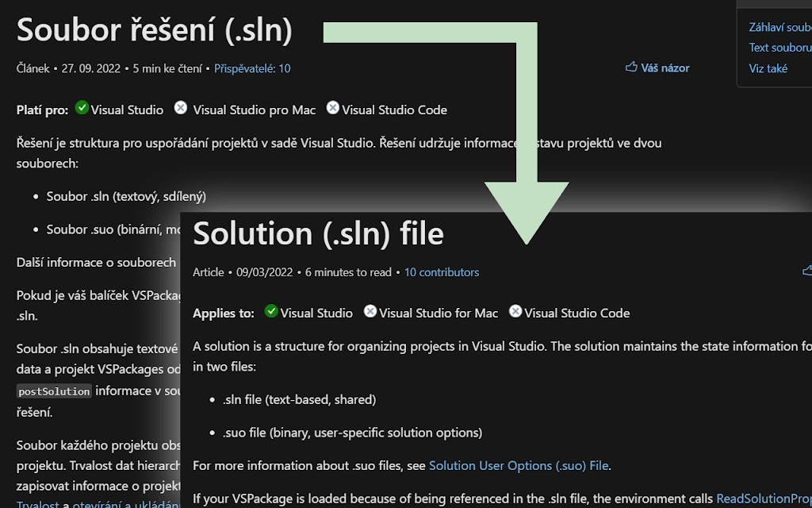Viewport: 812px width, 508px height.
Task: Follow the Solution User Options (.suo) File link
Action: coord(519,466)
